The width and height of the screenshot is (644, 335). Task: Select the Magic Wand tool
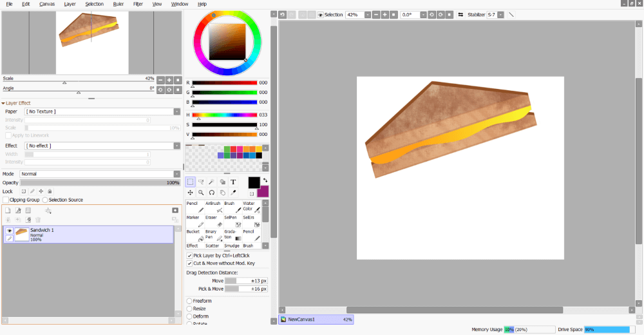211,182
